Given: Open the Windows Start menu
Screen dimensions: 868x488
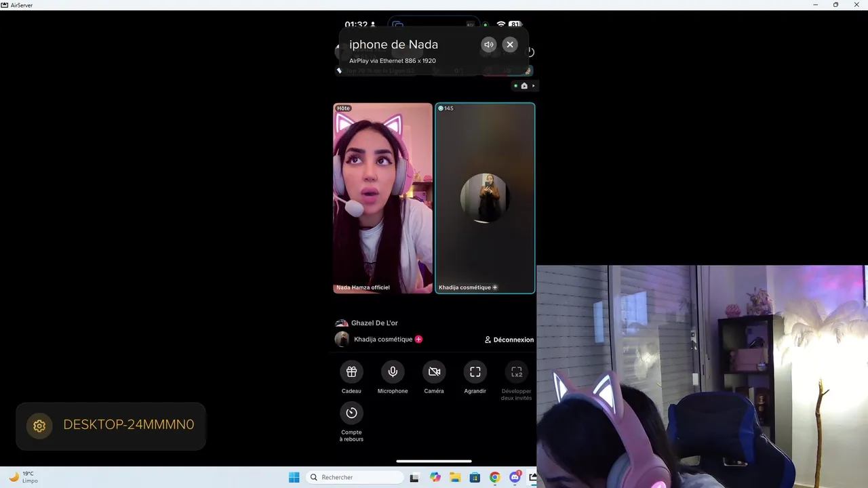Looking at the screenshot, I should [294, 477].
